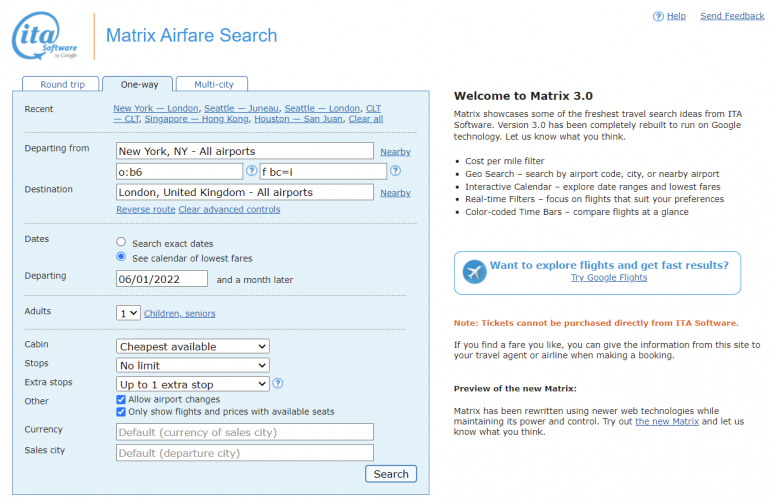Viewport: 770px width, 501px height.
Task: Switch to the Multi-city tab
Action: [215, 85]
